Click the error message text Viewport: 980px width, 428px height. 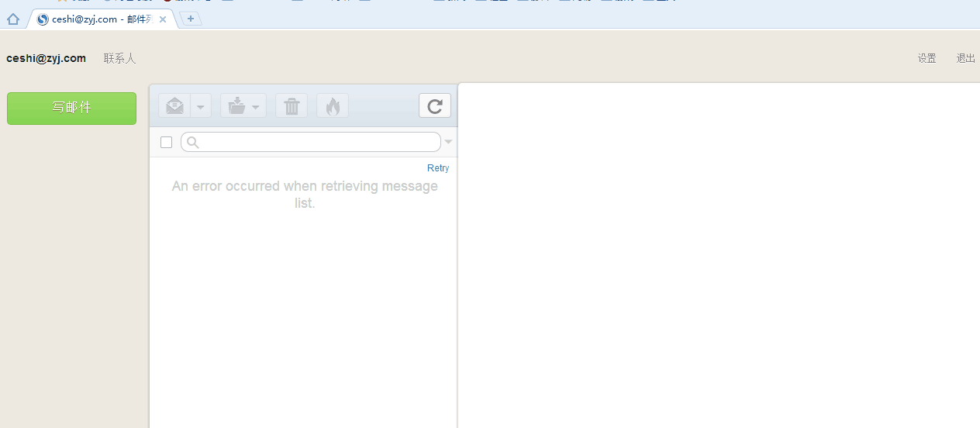pyautogui.click(x=305, y=195)
